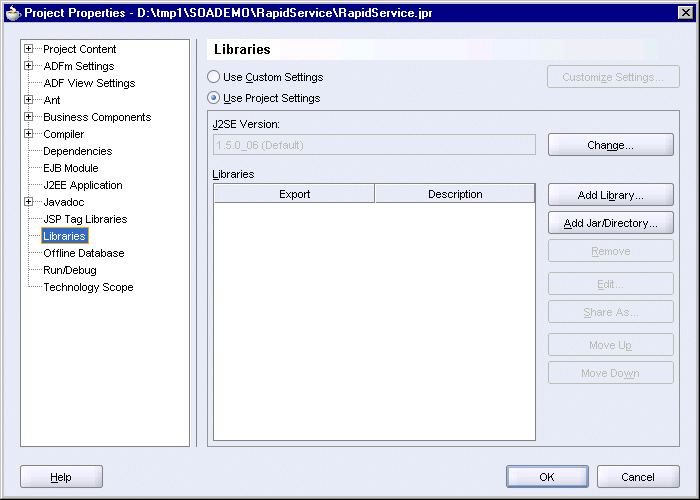Select EJB Module in the tree
Viewport: 700px width, 500px height.
(x=71, y=168)
